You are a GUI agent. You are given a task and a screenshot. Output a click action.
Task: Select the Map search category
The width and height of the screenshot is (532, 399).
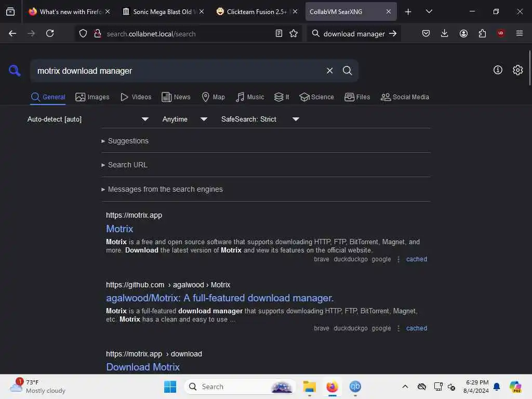[x=213, y=97]
